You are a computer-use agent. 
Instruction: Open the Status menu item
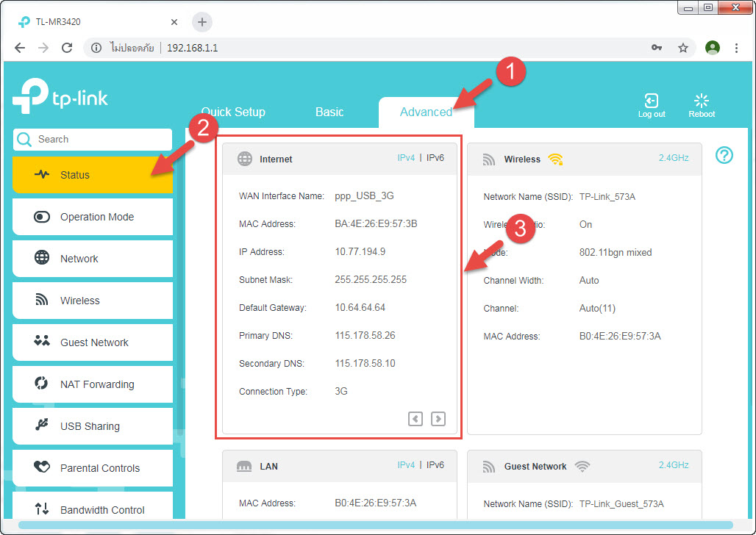93,175
